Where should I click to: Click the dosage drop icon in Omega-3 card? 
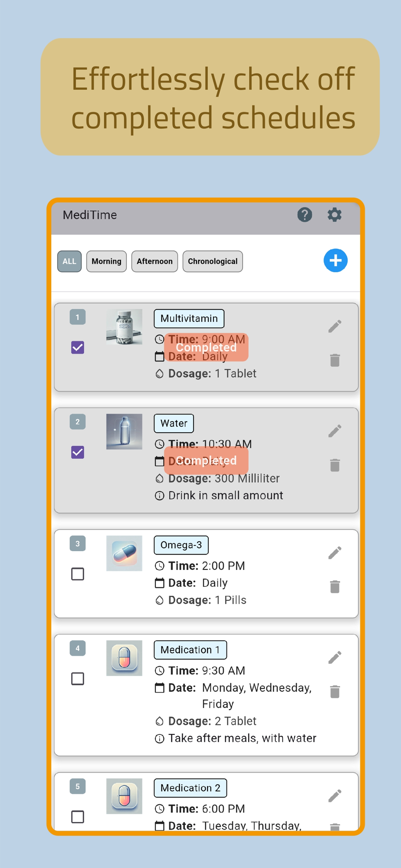point(160,600)
